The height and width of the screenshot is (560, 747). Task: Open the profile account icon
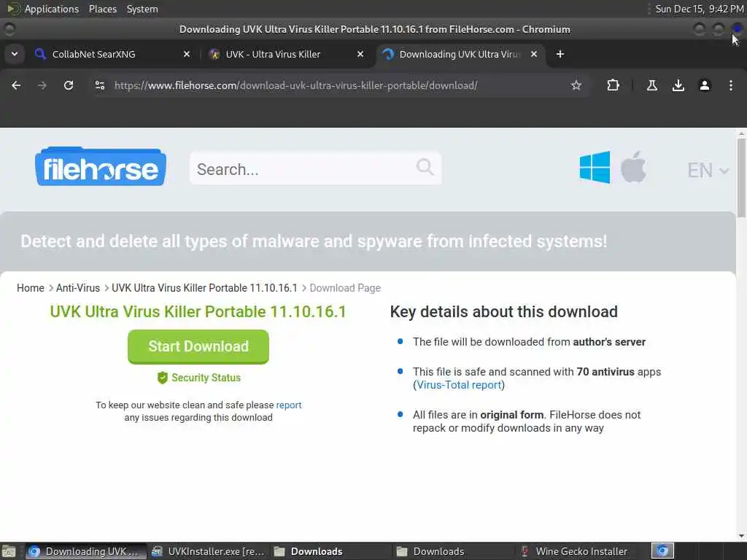pyautogui.click(x=704, y=85)
